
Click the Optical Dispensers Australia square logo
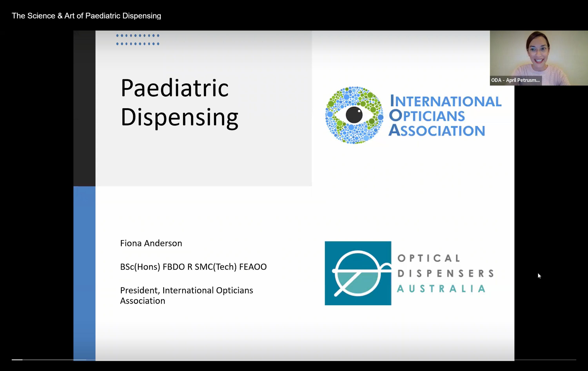point(358,273)
